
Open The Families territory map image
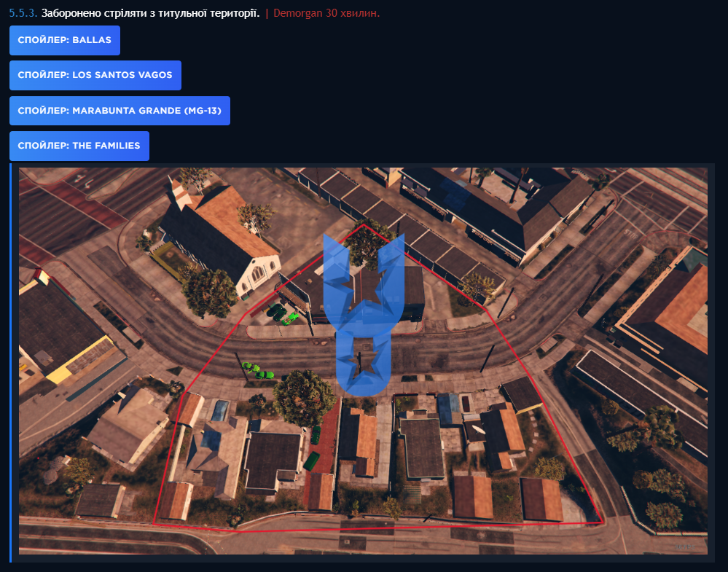[x=363, y=361]
